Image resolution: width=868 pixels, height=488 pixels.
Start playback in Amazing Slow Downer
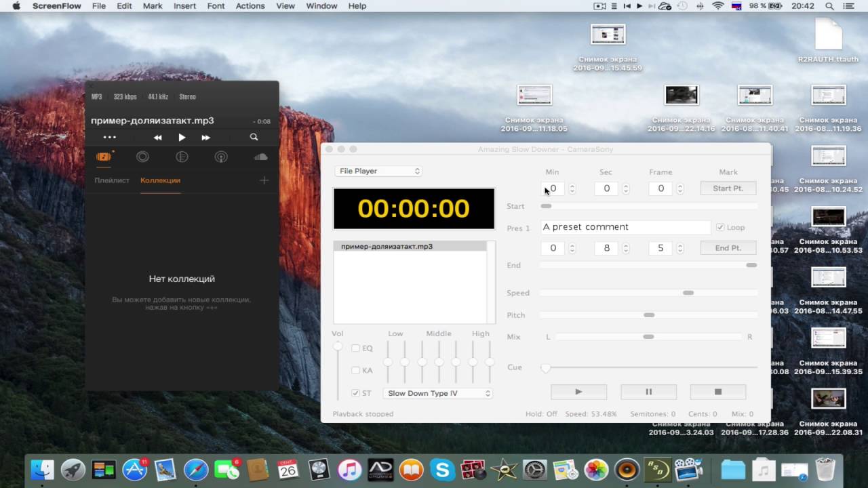pos(578,392)
